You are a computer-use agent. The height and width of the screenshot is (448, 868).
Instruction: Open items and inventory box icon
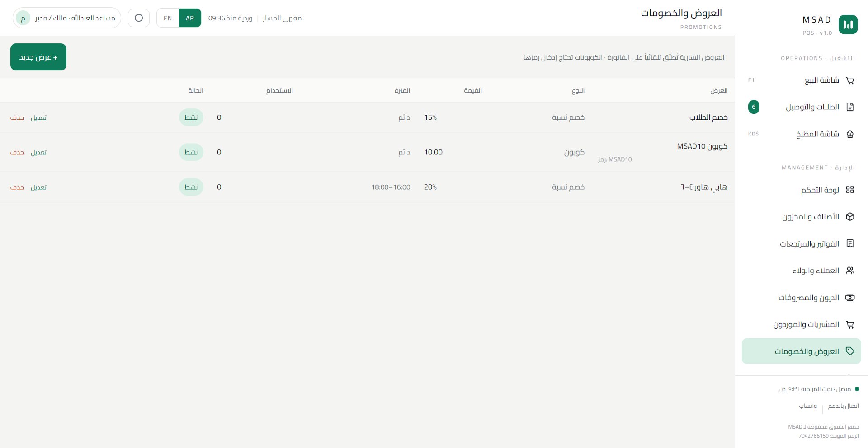pos(850,217)
